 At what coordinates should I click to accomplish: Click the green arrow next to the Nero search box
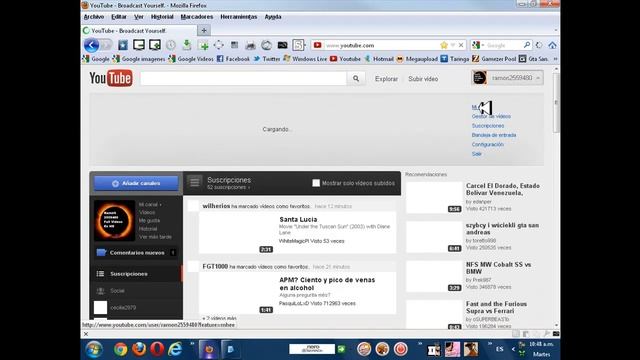click(341, 349)
